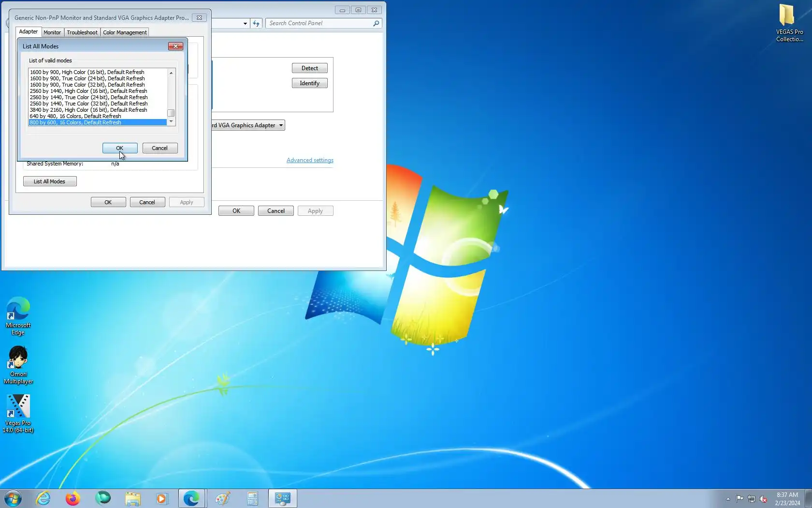The width and height of the screenshot is (812, 508).
Task: Click the search magnifier in Control Panel
Action: click(376, 23)
